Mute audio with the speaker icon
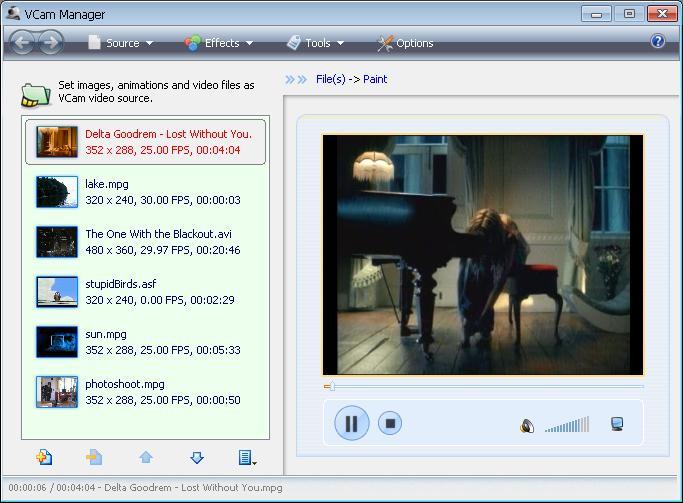This screenshot has width=683, height=503. 527,426
